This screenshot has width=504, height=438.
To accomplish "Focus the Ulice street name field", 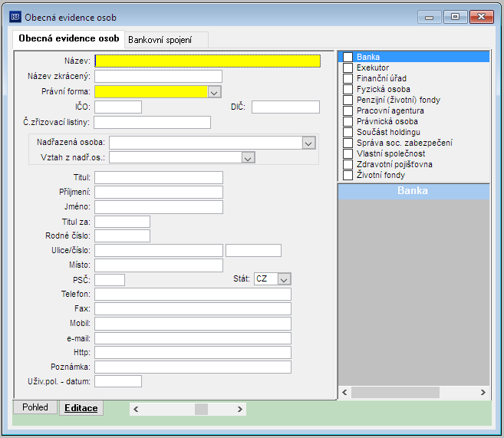I will pyautogui.click(x=159, y=250).
